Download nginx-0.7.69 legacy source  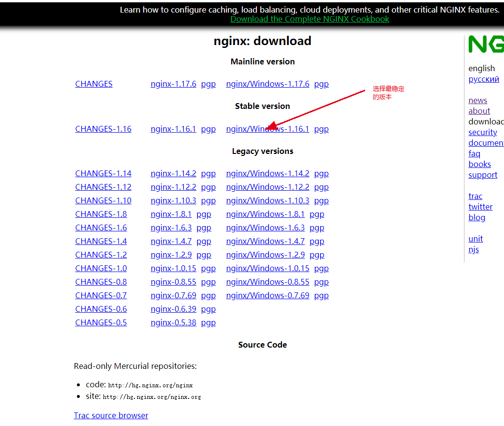point(173,295)
